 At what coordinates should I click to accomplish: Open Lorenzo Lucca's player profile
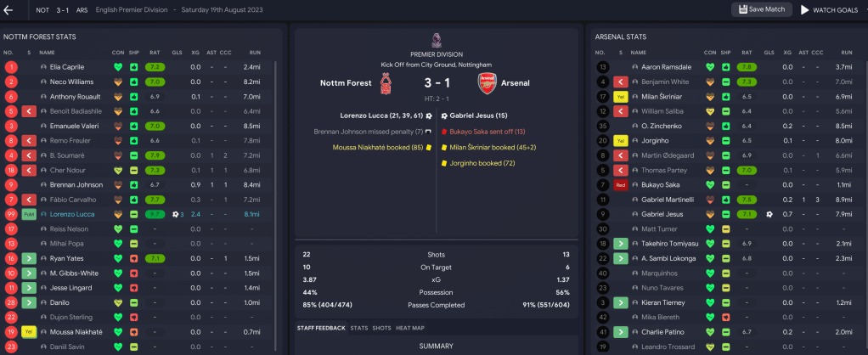point(76,214)
